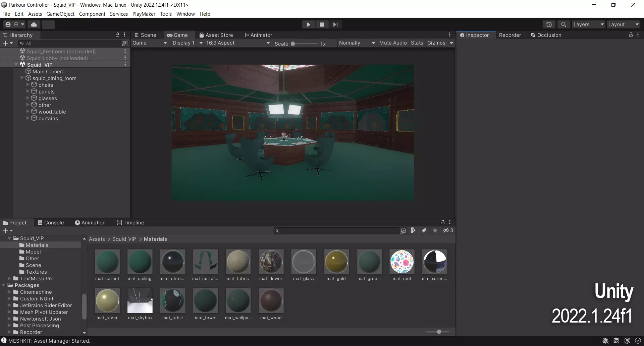Select Main Camera in Hierarchy
The image size is (644, 346).
click(x=48, y=71)
